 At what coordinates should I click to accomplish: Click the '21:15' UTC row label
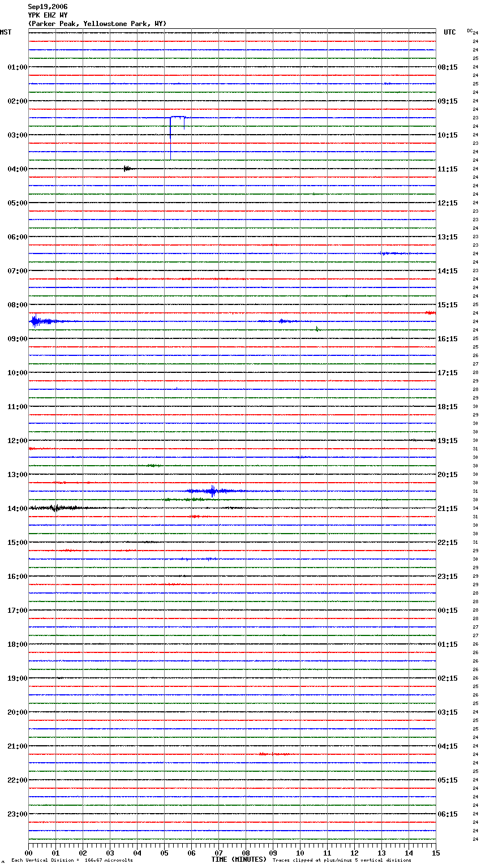coord(448,509)
